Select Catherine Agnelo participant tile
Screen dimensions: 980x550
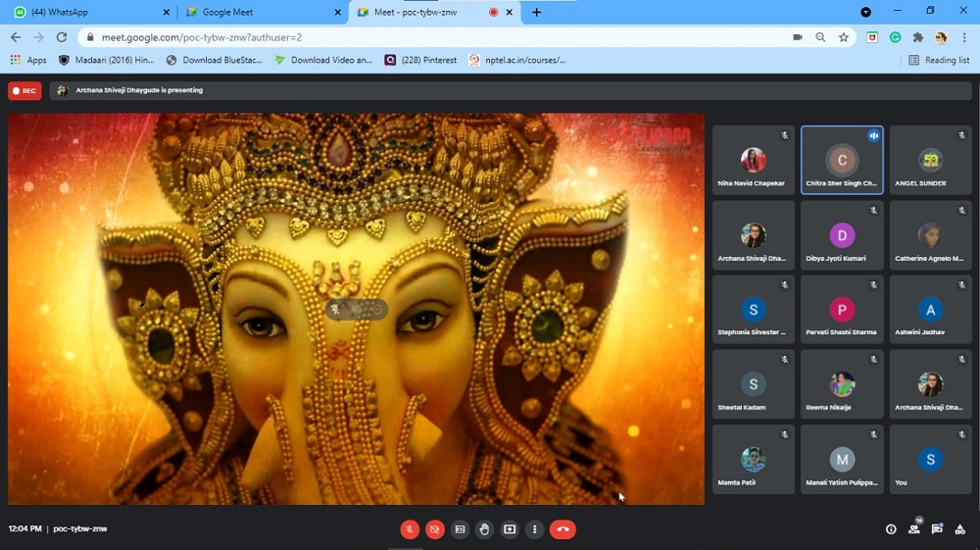(931, 235)
